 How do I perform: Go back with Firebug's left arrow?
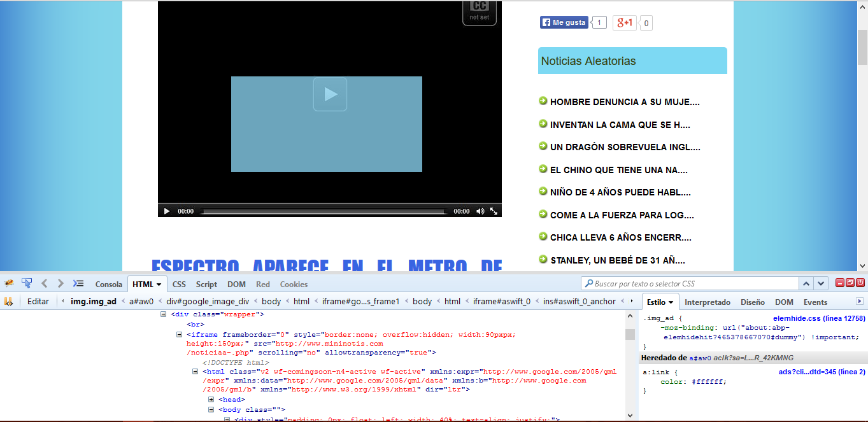click(x=44, y=283)
